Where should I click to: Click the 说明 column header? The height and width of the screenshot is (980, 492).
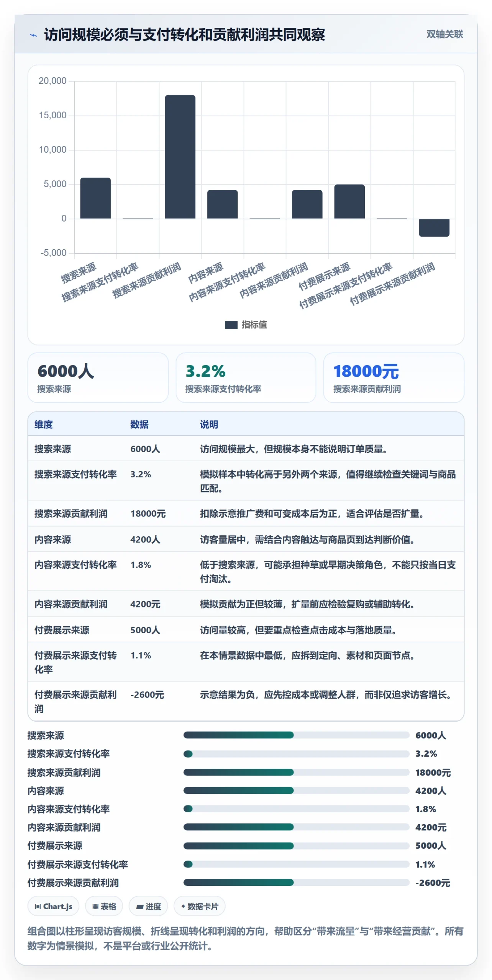coord(209,424)
